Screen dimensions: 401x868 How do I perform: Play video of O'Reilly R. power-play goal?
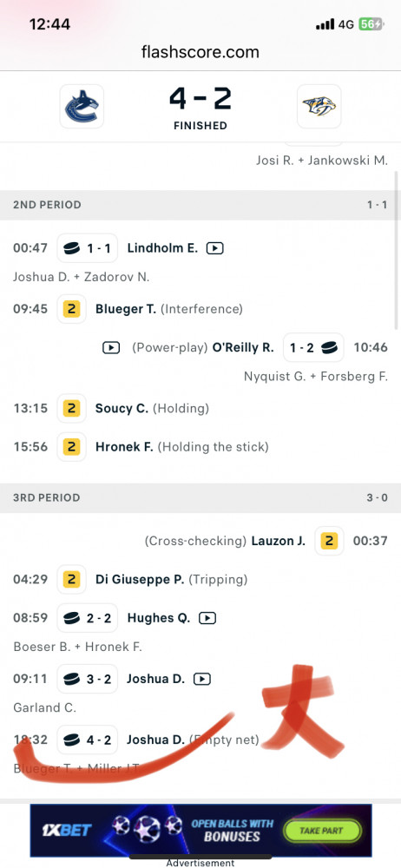tap(111, 348)
